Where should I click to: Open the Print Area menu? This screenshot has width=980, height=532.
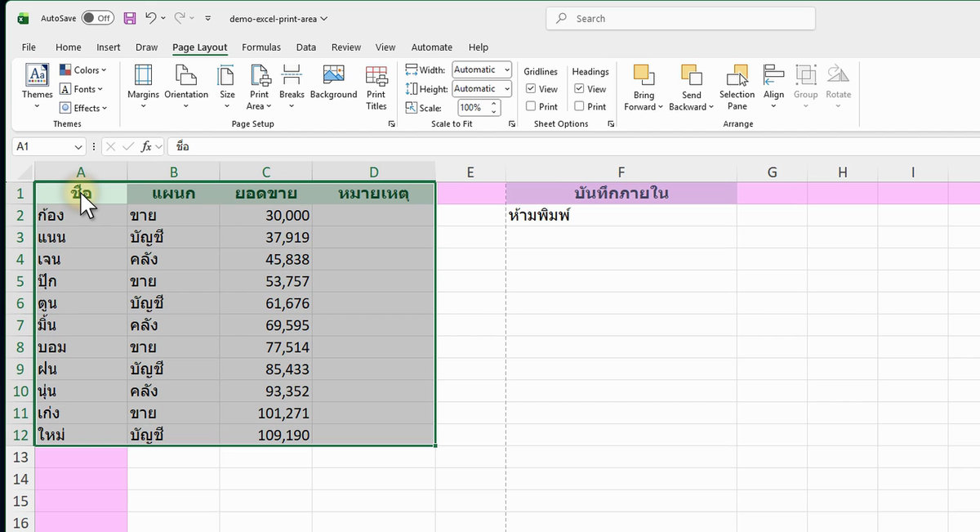click(x=260, y=87)
